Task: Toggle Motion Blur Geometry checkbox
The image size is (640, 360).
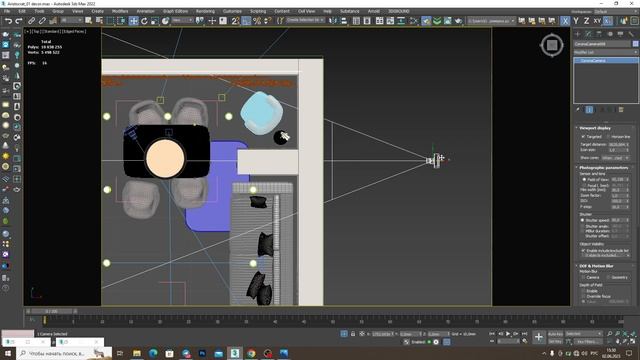Action: pos(609,277)
